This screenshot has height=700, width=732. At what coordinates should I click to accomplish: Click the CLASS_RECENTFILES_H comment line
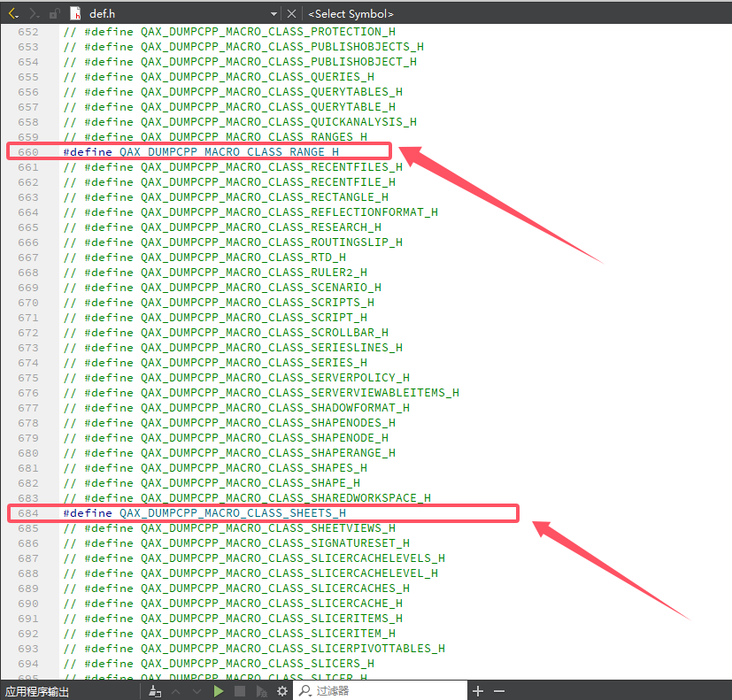[233, 167]
